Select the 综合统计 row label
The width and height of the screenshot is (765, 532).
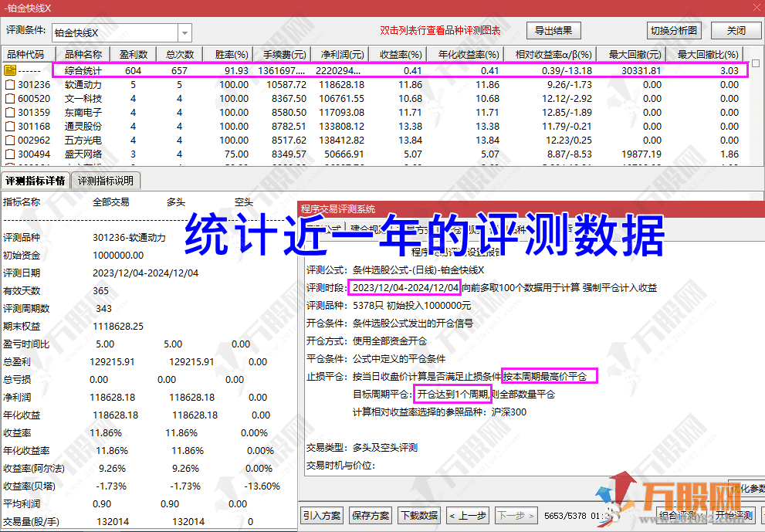coord(83,70)
